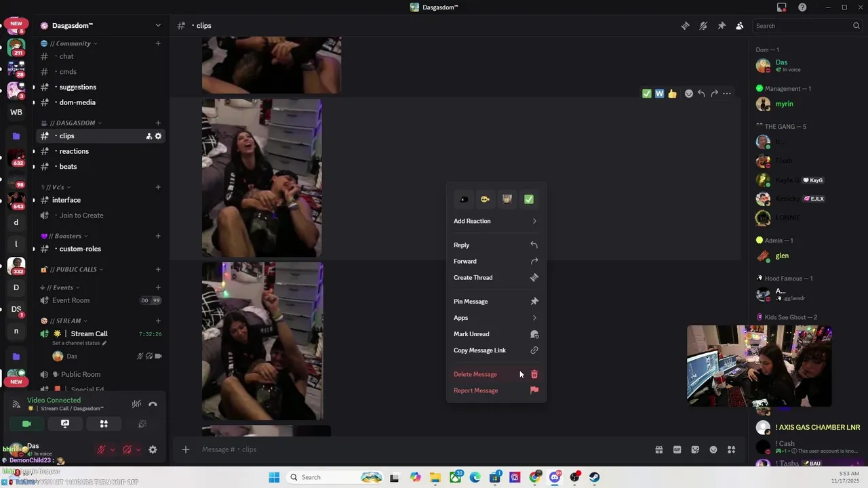Open emoji picker in message bar

coord(713,449)
